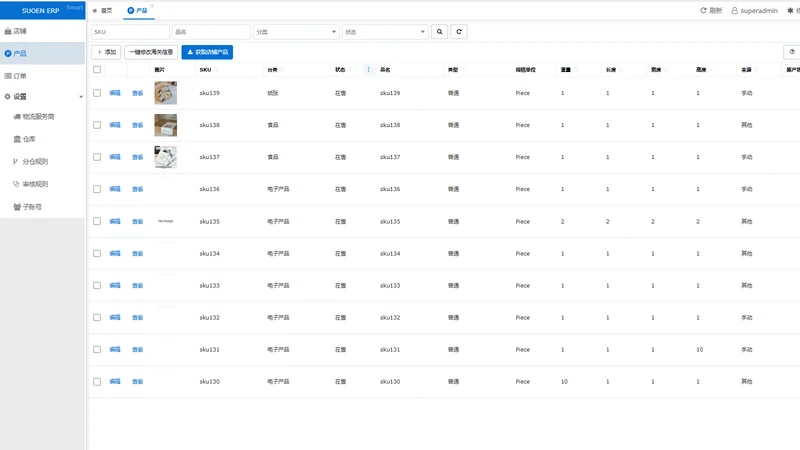800x450 pixels.
Task: Click 编辑 edit link for sku132
Action: coord(115,317)
